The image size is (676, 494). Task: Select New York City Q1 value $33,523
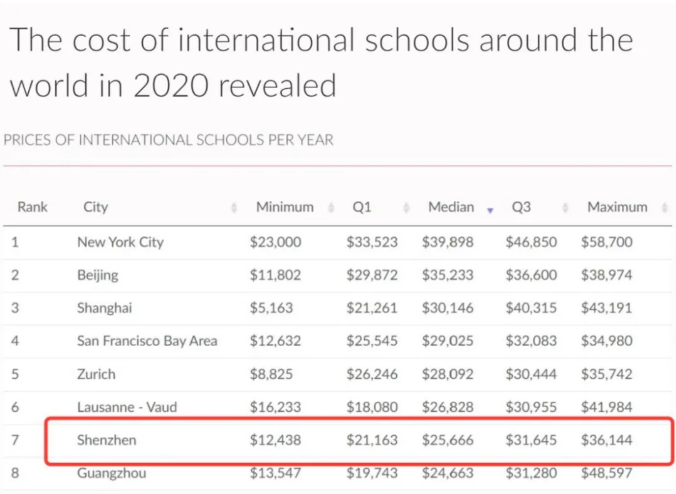372,242
